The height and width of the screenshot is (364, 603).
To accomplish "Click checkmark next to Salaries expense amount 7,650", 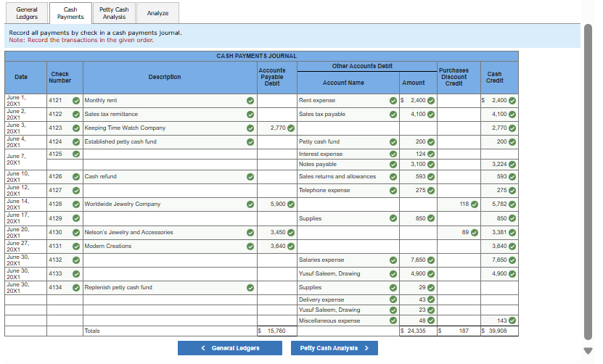I will (431, 260).
